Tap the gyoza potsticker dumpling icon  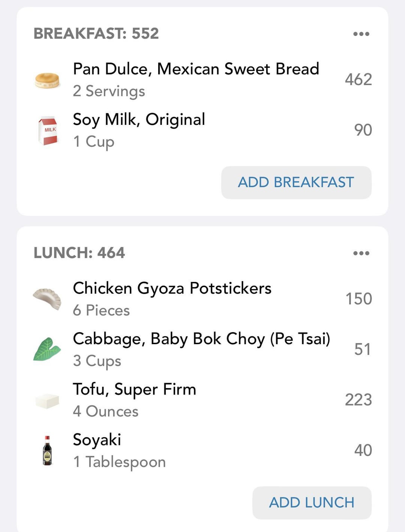[x=47, y=299]
